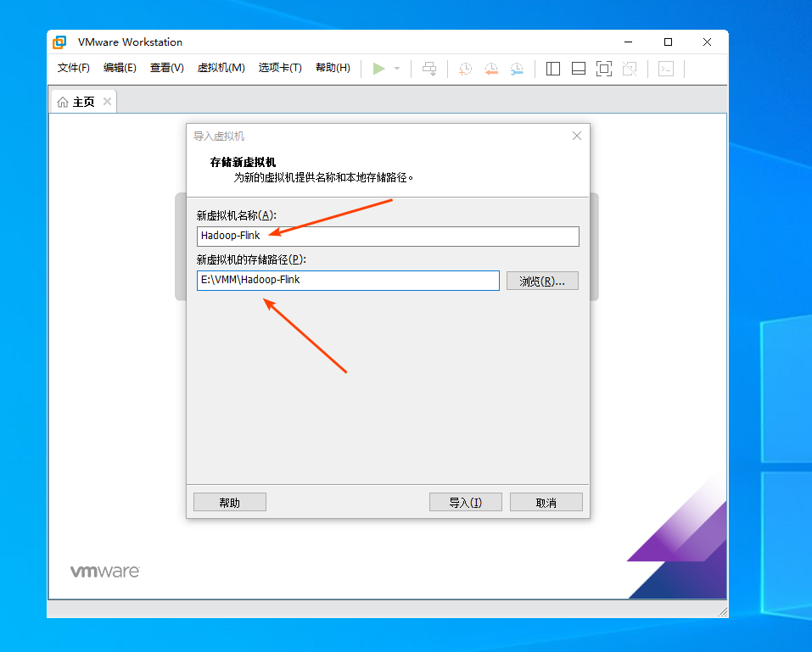Click the revert to snapshot icon

[x=491, y=69]
